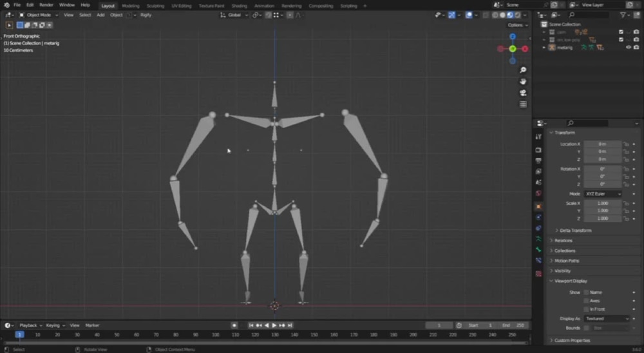Screen dimensions: 644x353
Task: Enable wireframe viewport shading mode
Action: click(x=495, y=15)
